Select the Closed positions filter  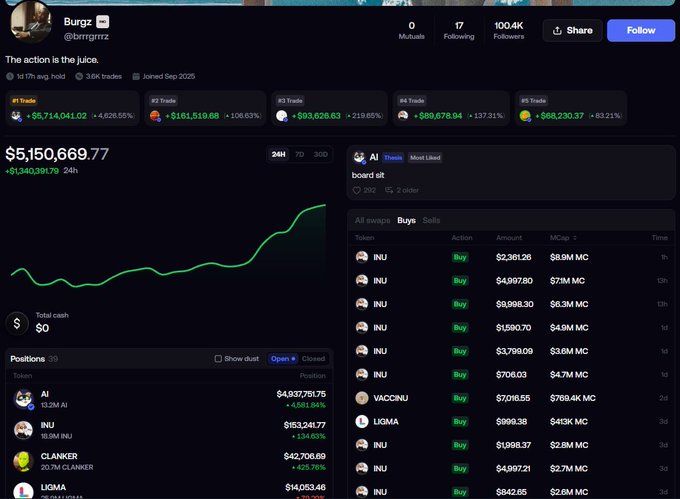point(313,359)
